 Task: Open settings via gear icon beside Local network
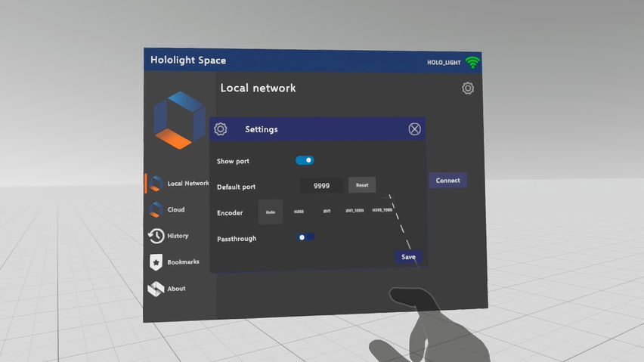click(x=468, y=88)
